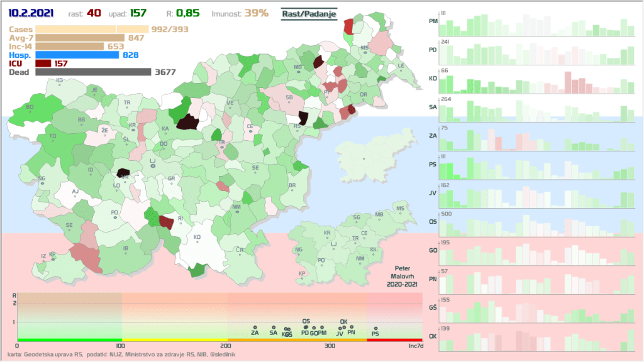
Task: Click the blue Hosp. bar
Action: point(77,55)
